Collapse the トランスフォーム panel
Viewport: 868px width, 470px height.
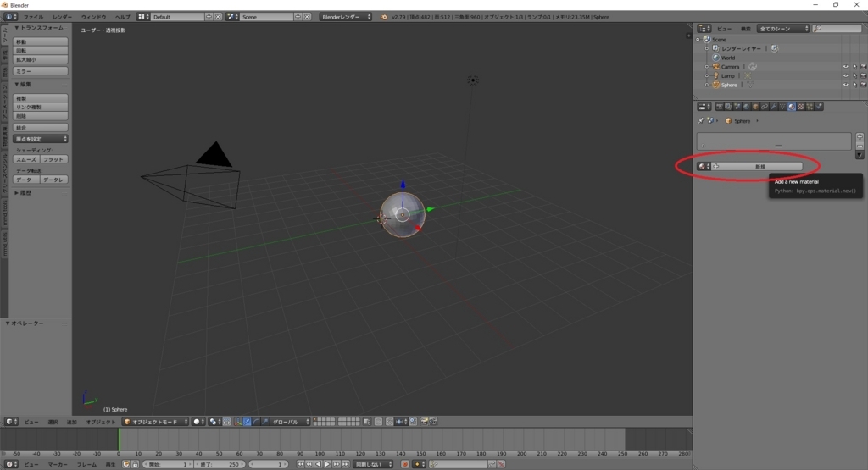39,28
